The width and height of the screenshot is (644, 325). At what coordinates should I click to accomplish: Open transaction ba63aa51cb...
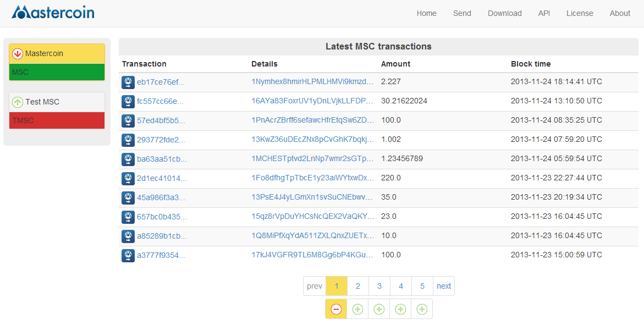[x=162, y=159]
